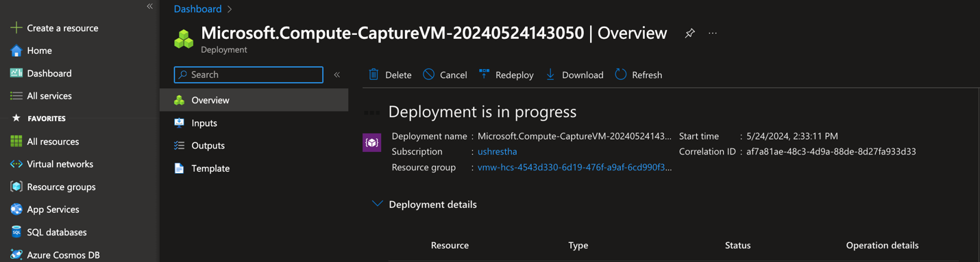Collapse the resource menu panel
The width and height of the screenshot is (980, 262).
coord(336,75)
